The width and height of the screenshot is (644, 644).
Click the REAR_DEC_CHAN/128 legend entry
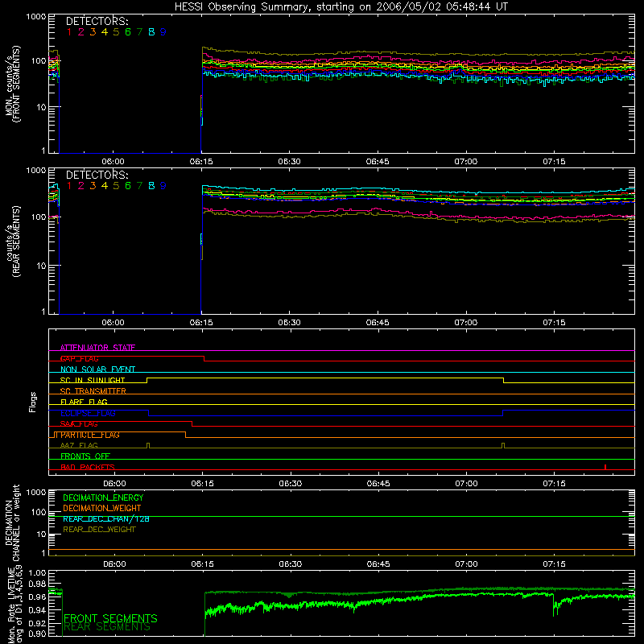106,519
